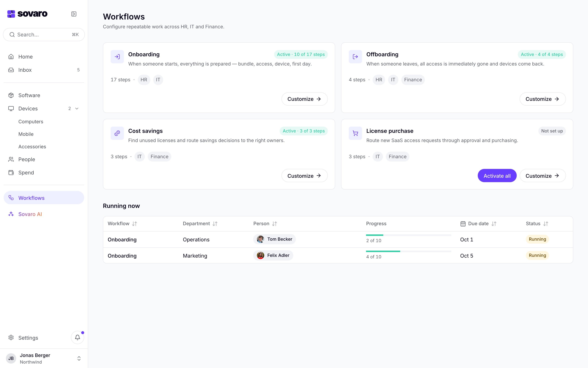
Task: Click the License purchase cart icon
Action: 355,133
